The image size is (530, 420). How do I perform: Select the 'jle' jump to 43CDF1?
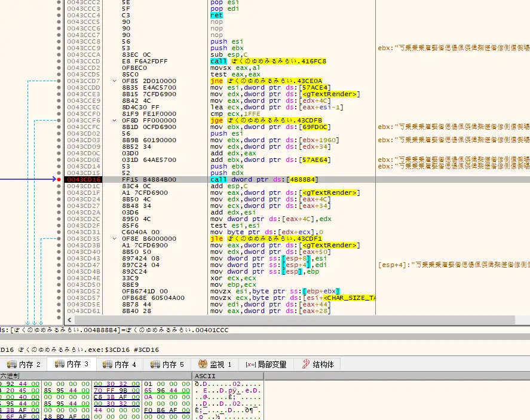point(266,238)
